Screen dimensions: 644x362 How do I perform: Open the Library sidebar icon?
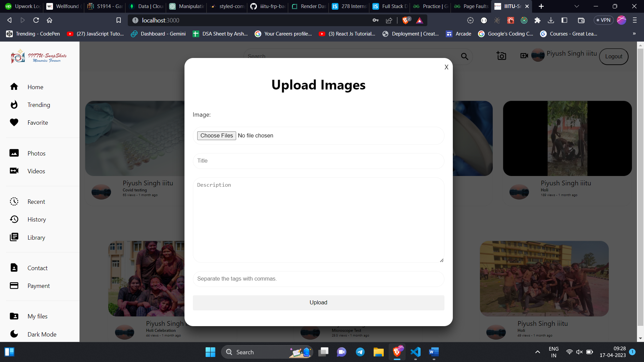pos(14,237)
